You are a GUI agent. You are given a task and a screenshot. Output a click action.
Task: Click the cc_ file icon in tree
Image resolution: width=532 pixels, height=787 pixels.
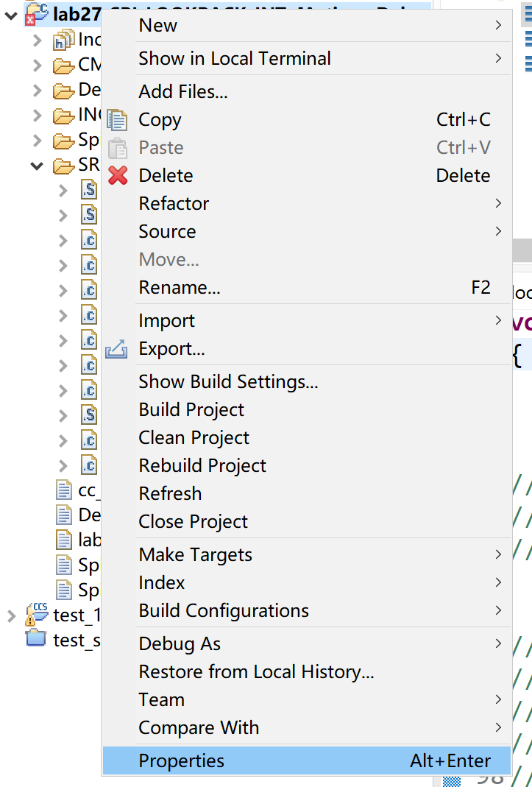point(65,490)
